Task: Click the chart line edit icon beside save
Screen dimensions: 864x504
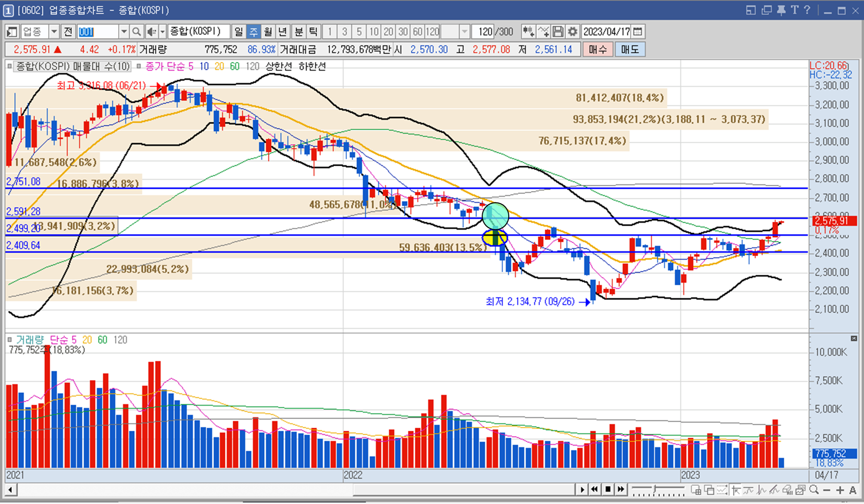Action: point(543,32)
